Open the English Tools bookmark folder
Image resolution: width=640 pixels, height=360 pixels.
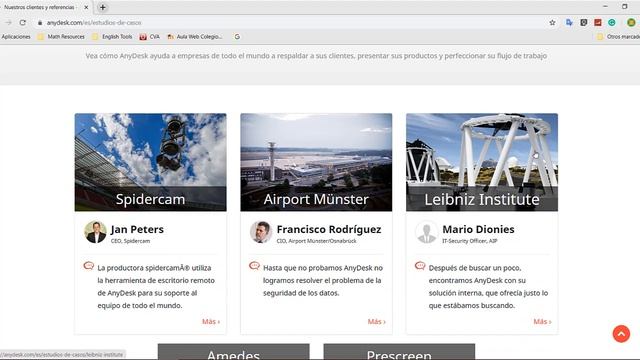pyautogui.click(x=112, y=37)
